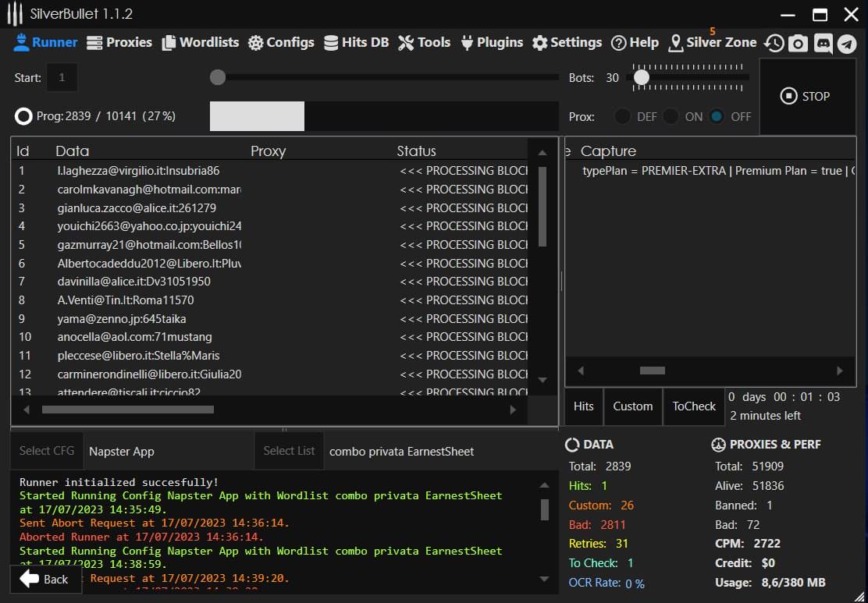Screen dimensions: 868x603
Task: Switch to the Custom results tab
Action: (632, 406)
